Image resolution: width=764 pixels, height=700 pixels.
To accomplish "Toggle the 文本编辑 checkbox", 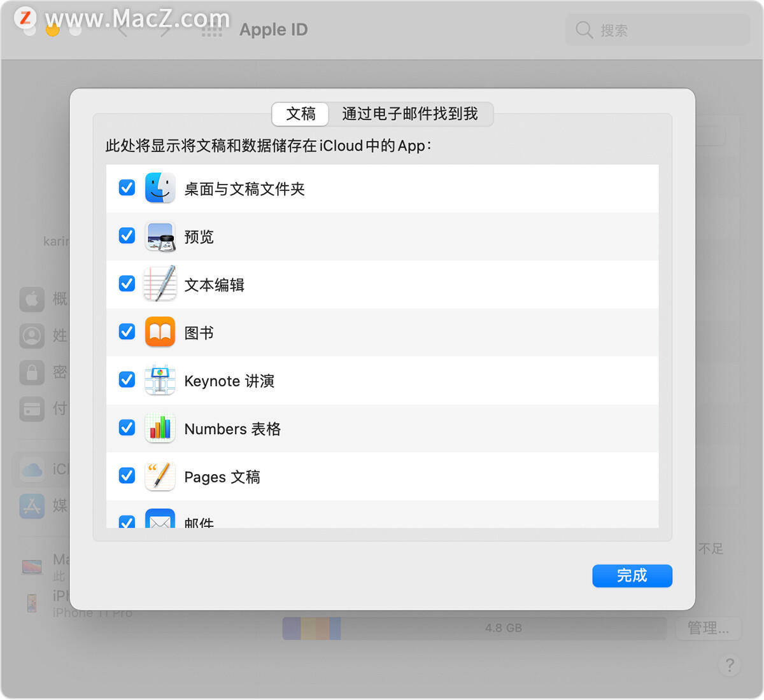I will click(127, 284).
